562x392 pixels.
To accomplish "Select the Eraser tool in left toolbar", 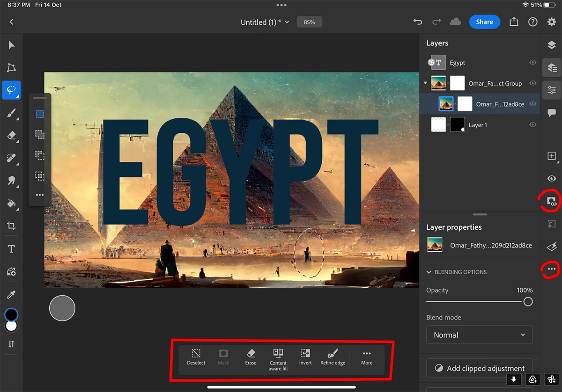I will pos(11,136).
